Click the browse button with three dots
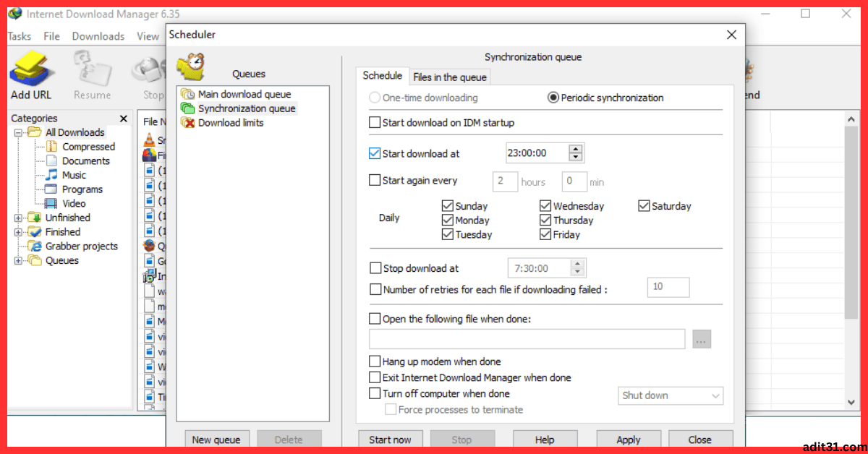The image size is (868, 454). coord(702,339)
